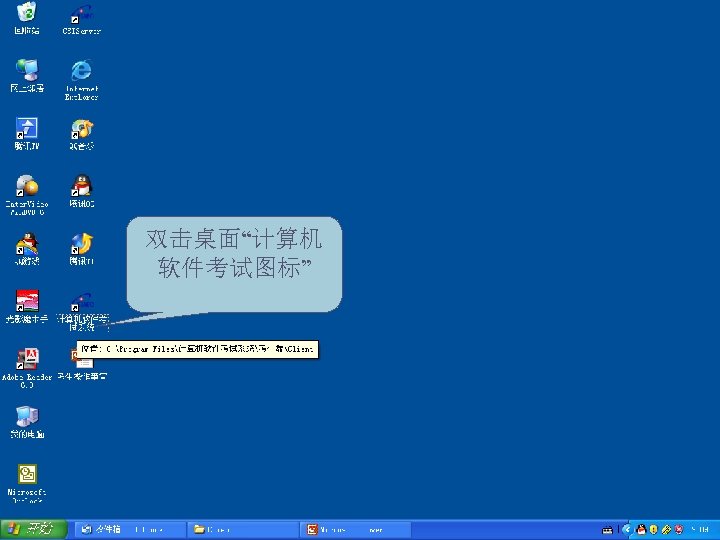Select the QQ Music shortcut icon
Image resolution: width=720 pixels, height=540 pixels.
82,134
